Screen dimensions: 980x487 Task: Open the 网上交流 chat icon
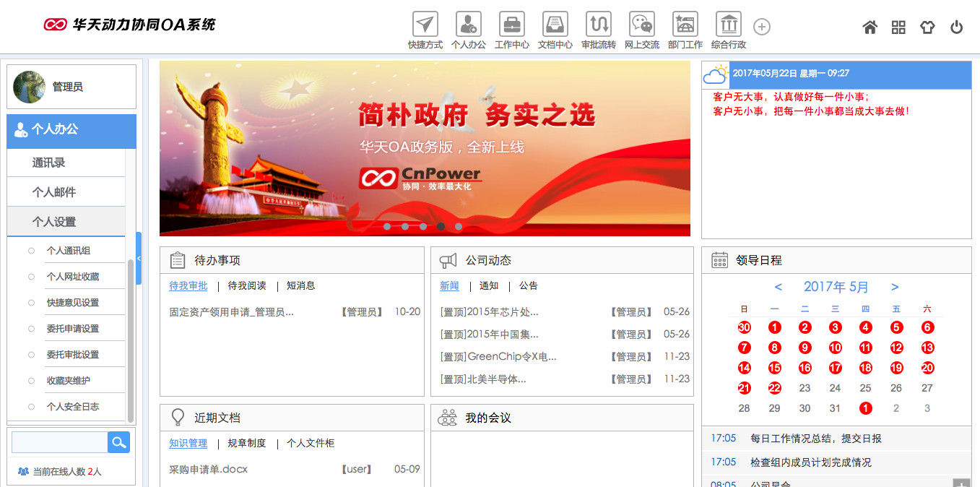pyautogui.click(x=642, y=25)
